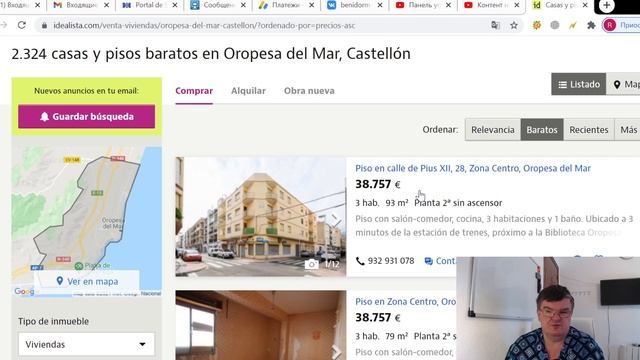Sort by Relevancia
The image size is (640, 360).
[493, 130]
